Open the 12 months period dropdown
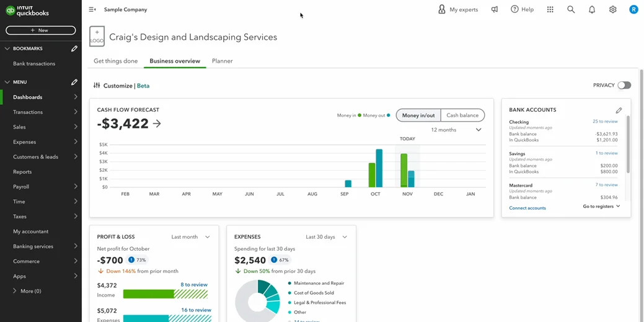Viewport: 644px width, 322px height. click(x=456, y=130)
